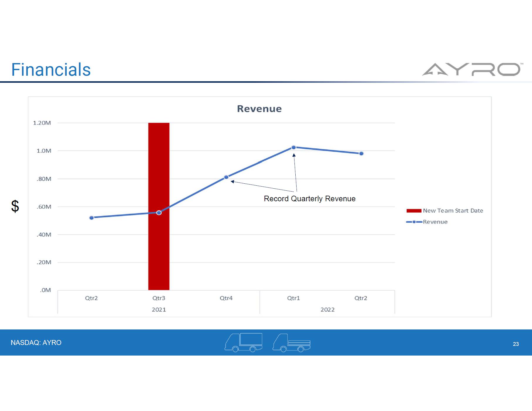Click the Revenue legend line marker
The height and width of the screenshot is (411, 532).
point(414,222)
